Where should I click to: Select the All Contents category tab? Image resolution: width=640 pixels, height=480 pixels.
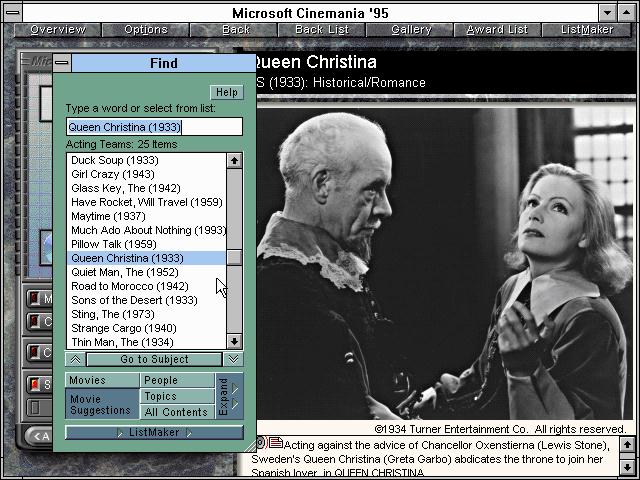click(x=177, y=412)
